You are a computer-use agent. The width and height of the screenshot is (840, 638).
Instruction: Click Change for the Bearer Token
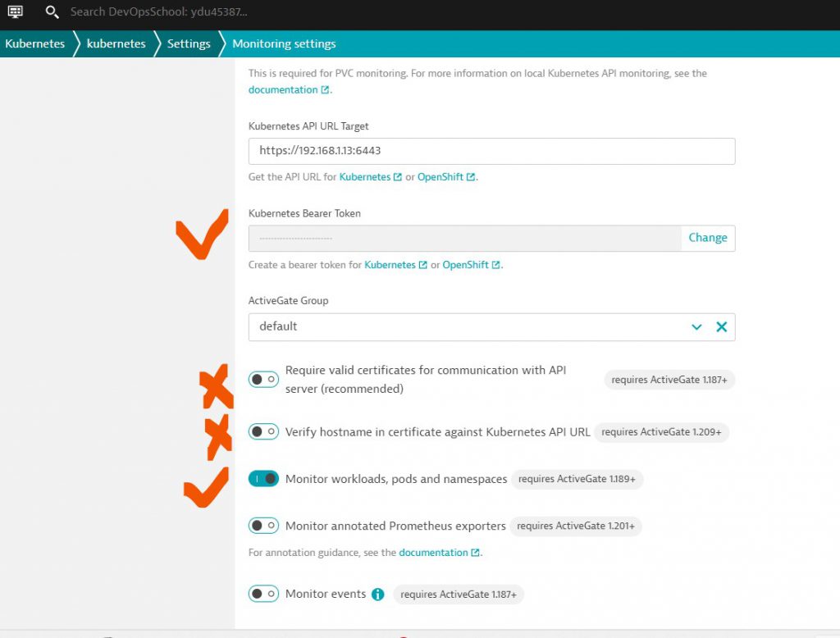(x=707, y=238)
